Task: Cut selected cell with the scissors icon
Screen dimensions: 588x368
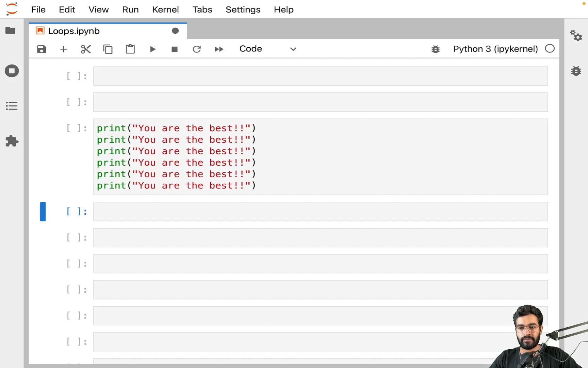Action: pos(86,49)
